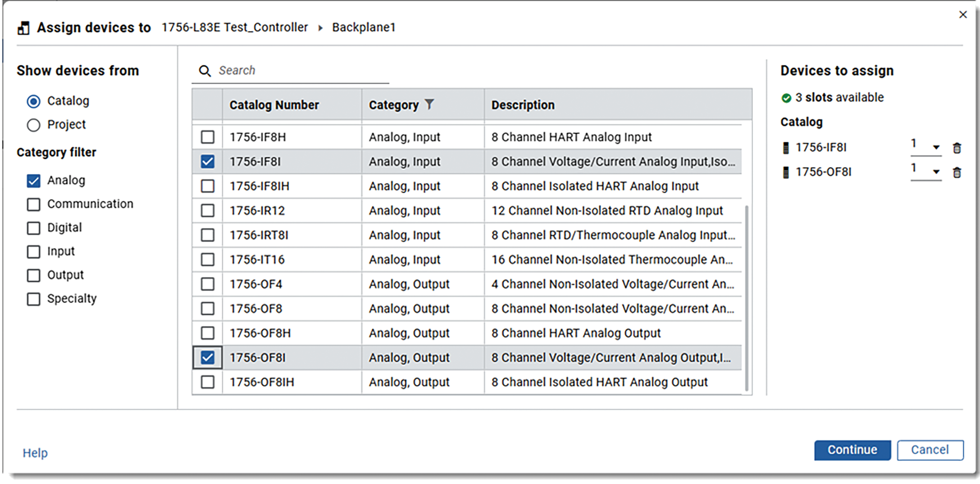Select the Project radio button
Image resolution: width=980 pixels, height=484 pixels.
click(33, 125)
